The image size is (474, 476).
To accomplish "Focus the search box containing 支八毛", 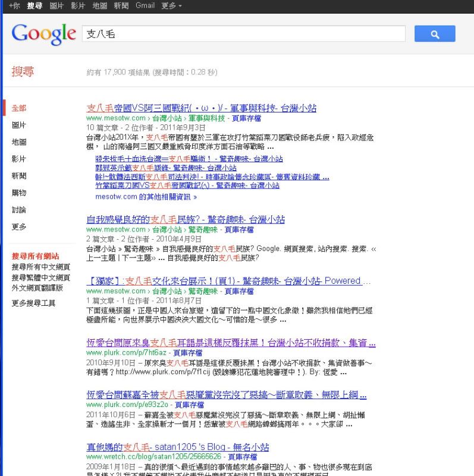I will (x=244, y=34).
